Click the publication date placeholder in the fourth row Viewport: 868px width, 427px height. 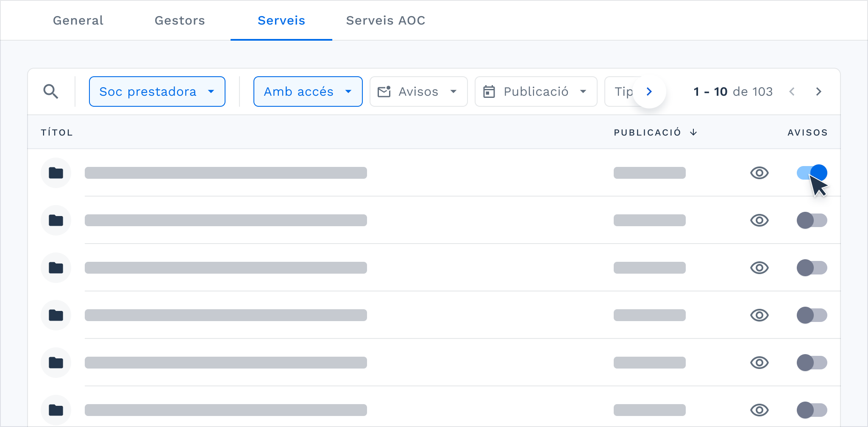point(650,315)
